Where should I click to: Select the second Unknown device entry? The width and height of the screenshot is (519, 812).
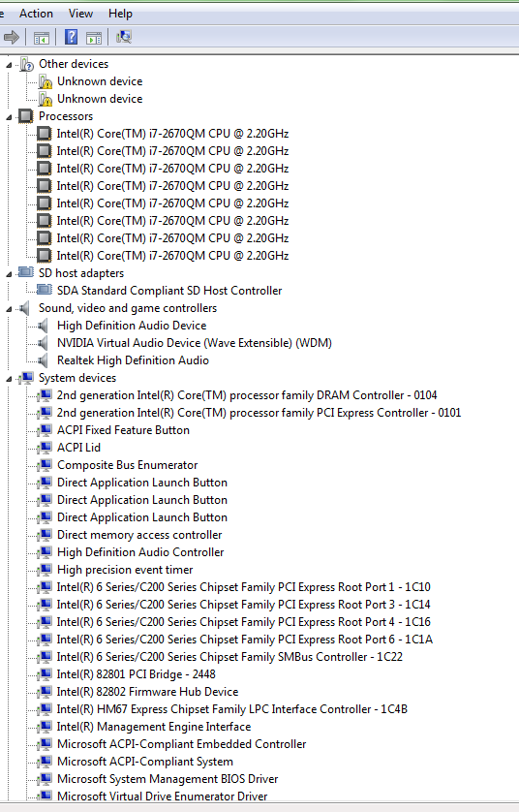click(x=100, y=99)
